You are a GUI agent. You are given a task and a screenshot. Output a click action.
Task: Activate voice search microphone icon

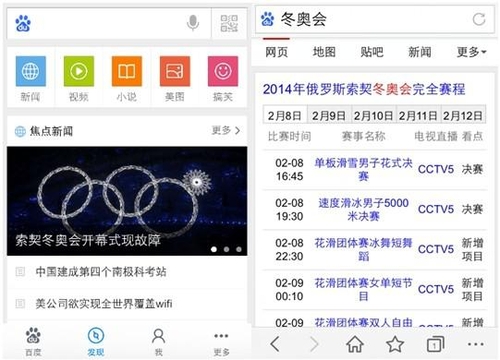(x=193, y=23)
